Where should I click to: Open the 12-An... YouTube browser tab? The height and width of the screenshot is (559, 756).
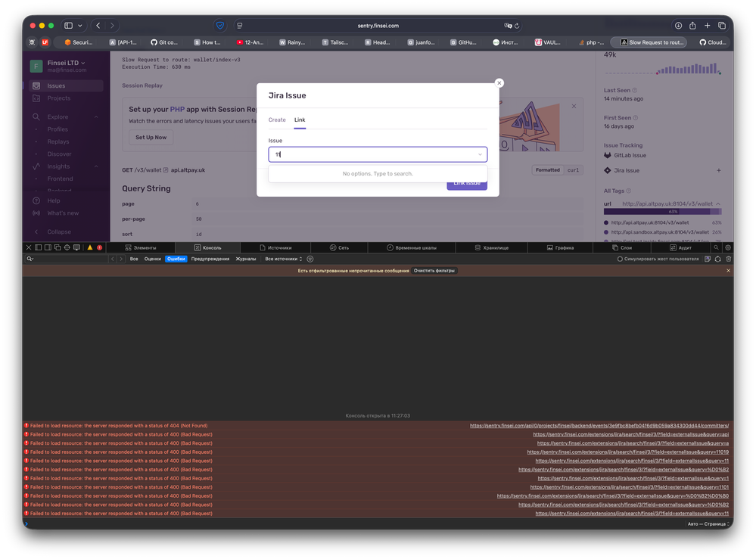point(250,42)
